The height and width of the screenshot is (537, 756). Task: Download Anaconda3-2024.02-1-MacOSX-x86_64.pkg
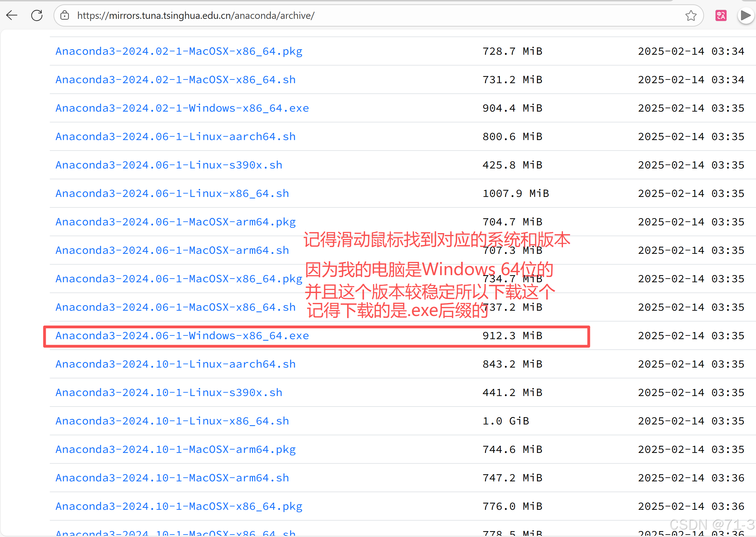click(x=179, y=51)
